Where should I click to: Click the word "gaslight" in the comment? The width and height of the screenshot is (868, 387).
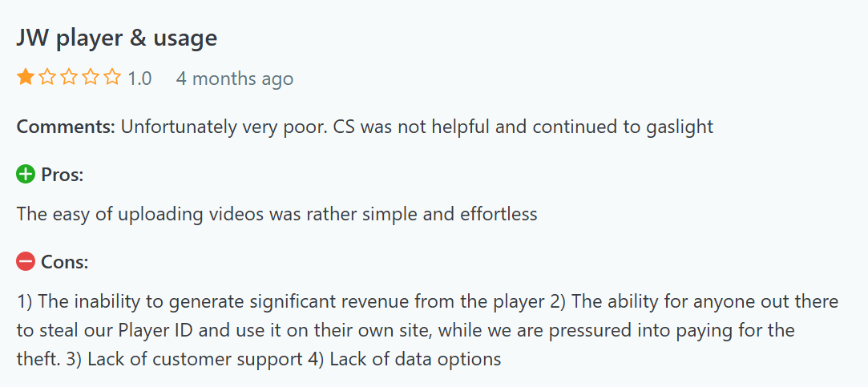pos(679,127)
